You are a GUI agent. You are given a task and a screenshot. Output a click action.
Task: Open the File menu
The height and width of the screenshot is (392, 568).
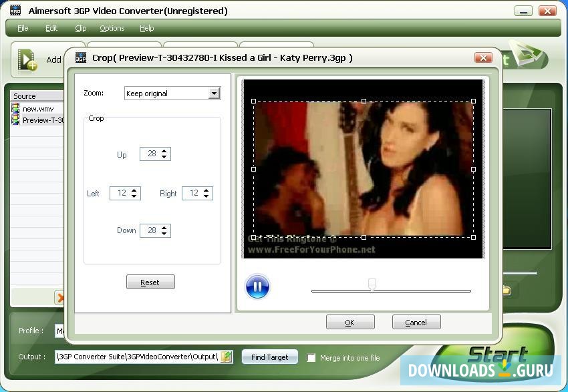click(23, 28)
